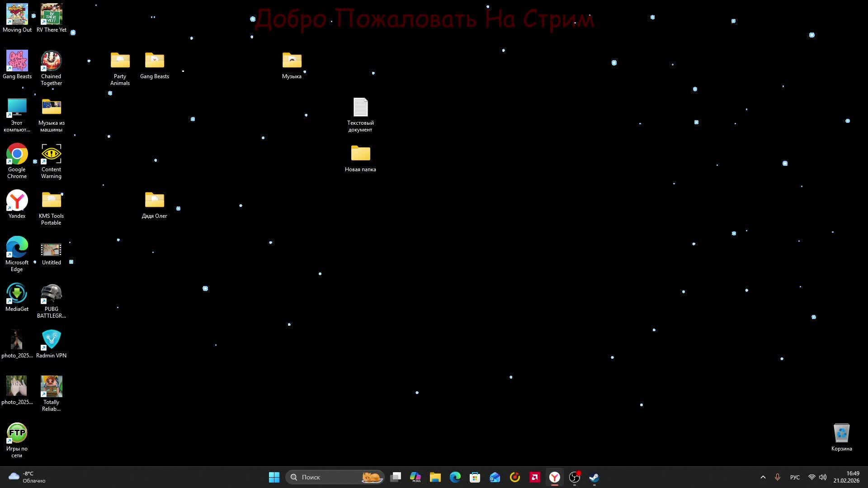
Task: Toggle the microphone tray icon
Action: coord(778,477)
